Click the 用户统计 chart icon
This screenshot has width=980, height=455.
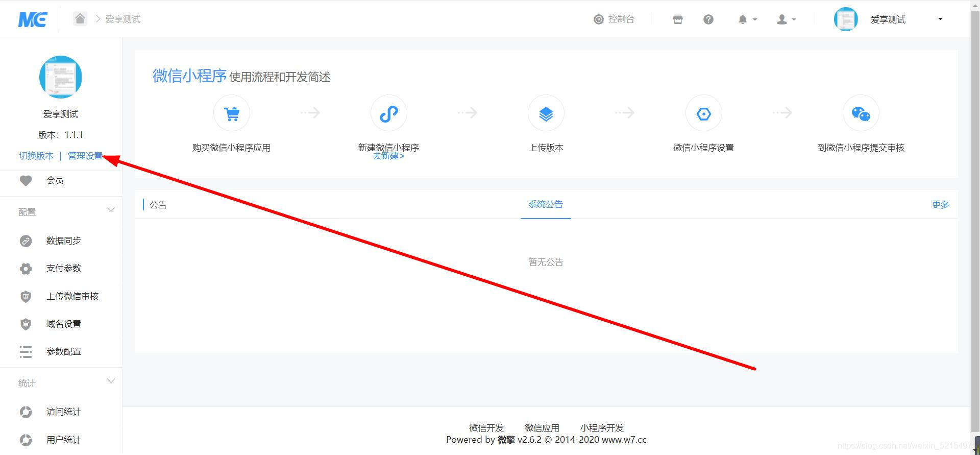pyautogui.click(x=26, y=439)
